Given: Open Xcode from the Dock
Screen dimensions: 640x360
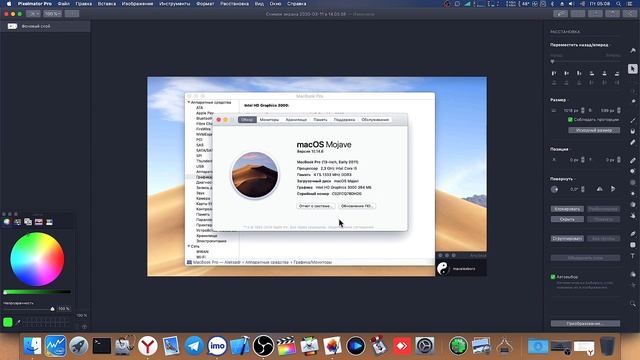Looking at the screenshot, I should [x=240, y=346].
